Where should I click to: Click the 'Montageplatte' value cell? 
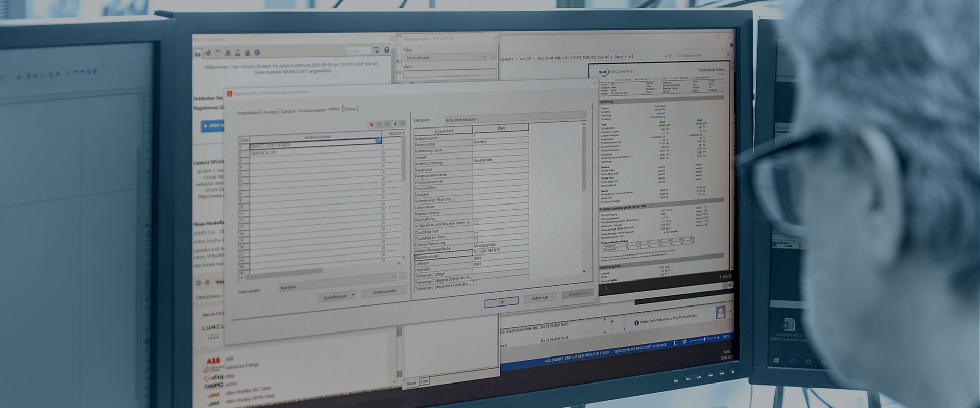pos(500,245)
